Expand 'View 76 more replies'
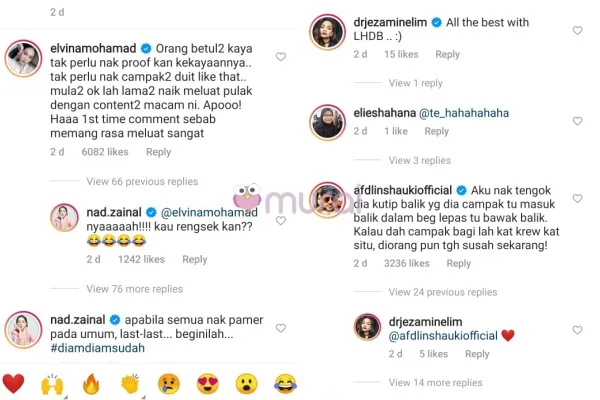The image size is (600, 400). [134, 289]
